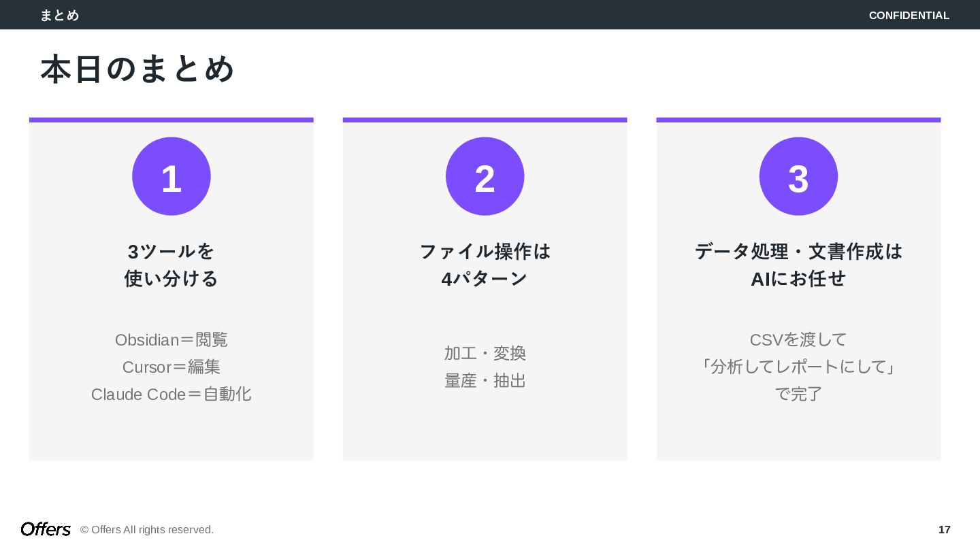
Task: Click the CSVを渡して text line
Action: tap(798, 339)
